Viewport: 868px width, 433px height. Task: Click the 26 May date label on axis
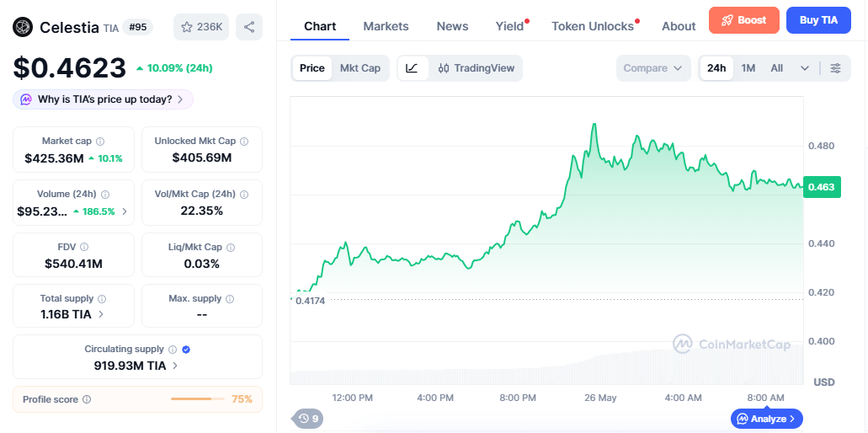[x=600, y=398]
